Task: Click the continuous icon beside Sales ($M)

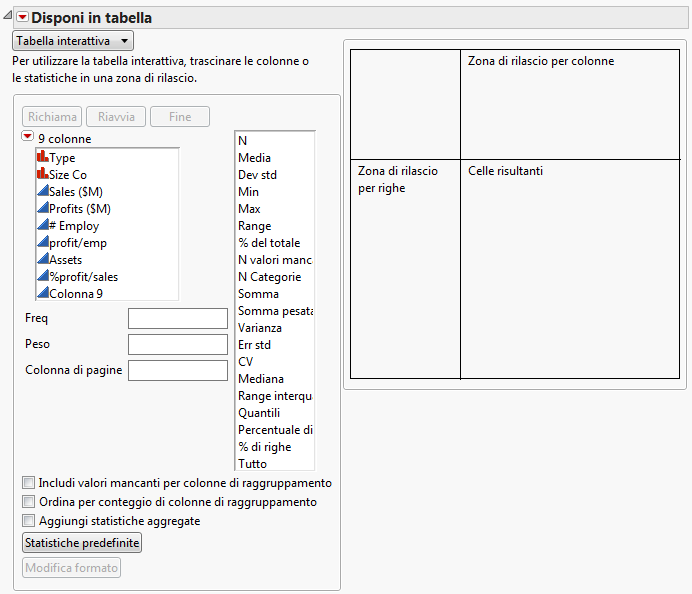Action: 42,191
